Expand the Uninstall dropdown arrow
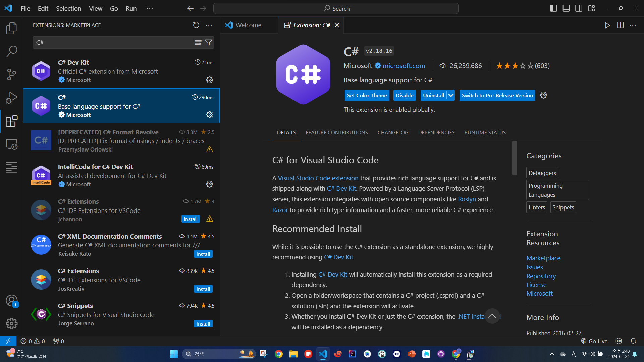644x362 pixels. point(451,95)
